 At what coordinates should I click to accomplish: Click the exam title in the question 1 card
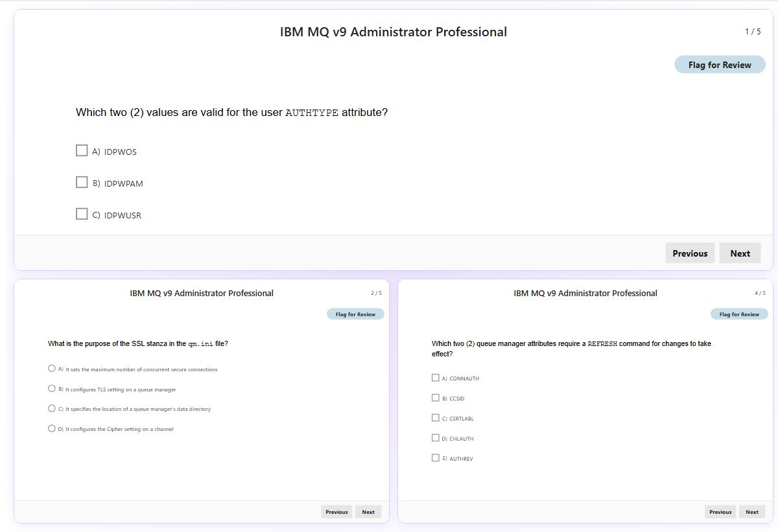[394, 32]
